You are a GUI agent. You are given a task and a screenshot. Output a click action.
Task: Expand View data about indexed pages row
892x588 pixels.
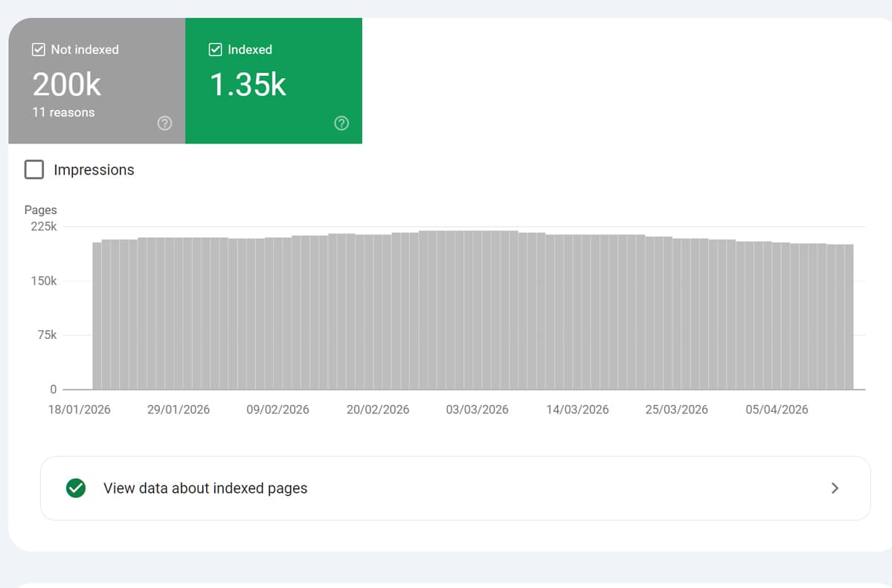click(x=455, y=488)
